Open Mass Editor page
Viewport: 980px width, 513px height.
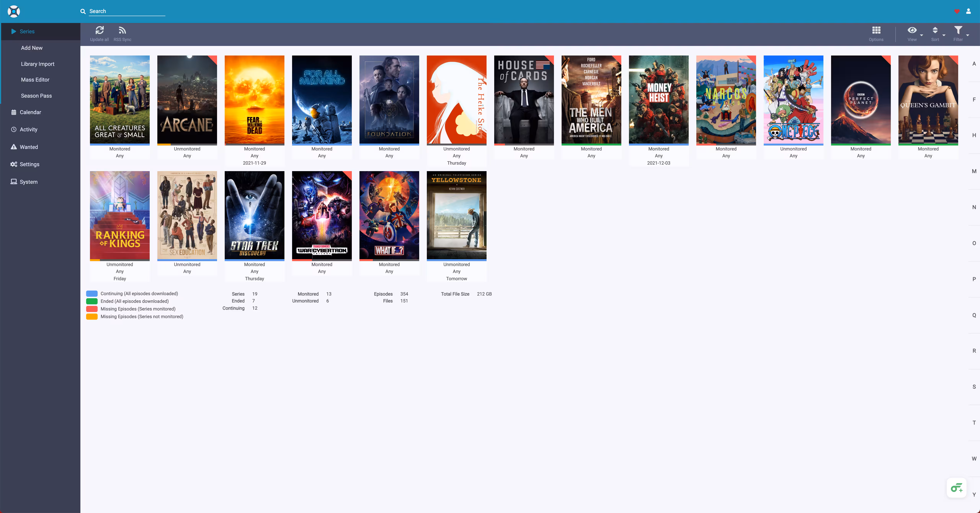(x=35, y=80)
